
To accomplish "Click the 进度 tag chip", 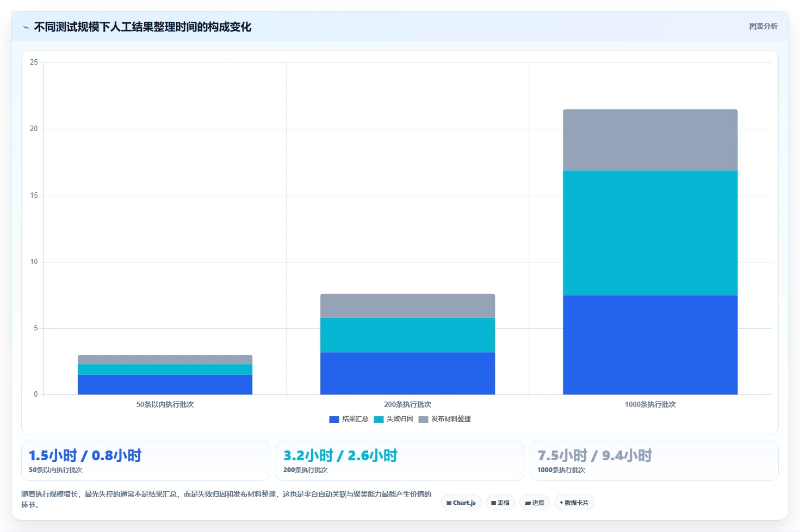I will tap(535, 503).
